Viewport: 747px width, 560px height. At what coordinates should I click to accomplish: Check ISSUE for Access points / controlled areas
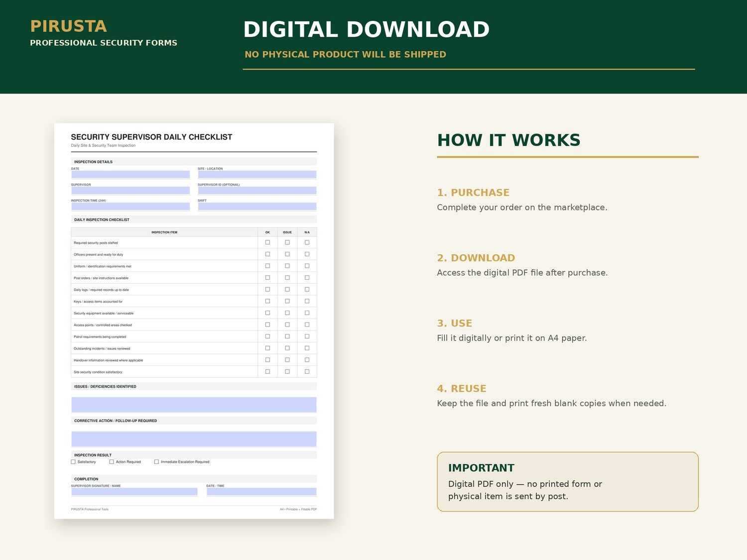[287, 325]
